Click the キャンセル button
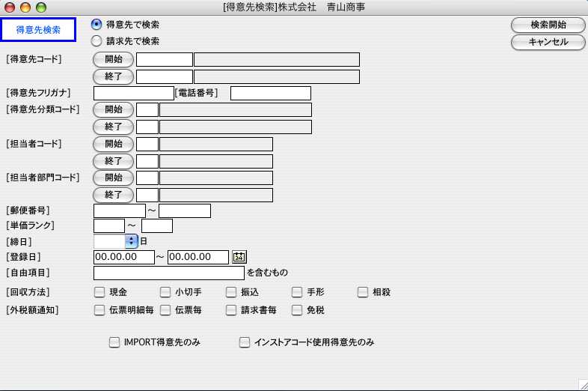 pos(548,43)
